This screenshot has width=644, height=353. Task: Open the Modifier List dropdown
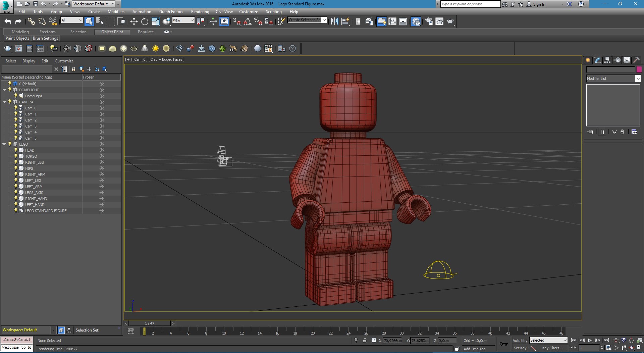613,79
